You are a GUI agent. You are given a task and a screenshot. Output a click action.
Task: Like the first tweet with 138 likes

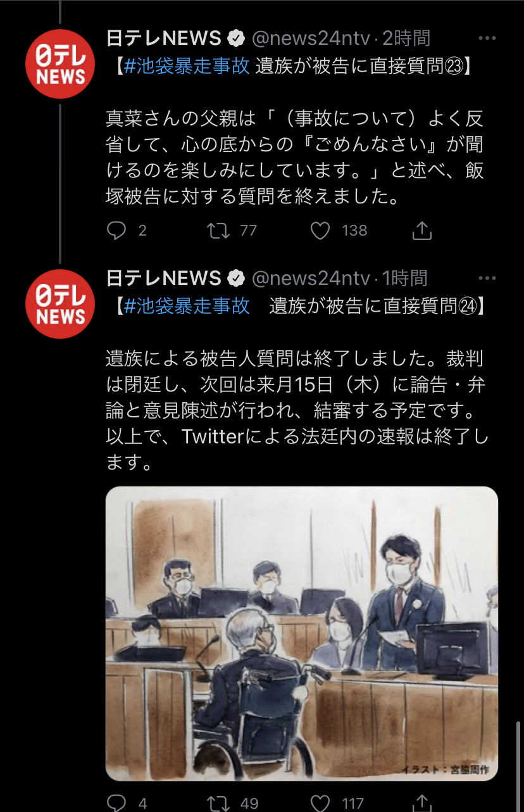[x=321, y=230]
